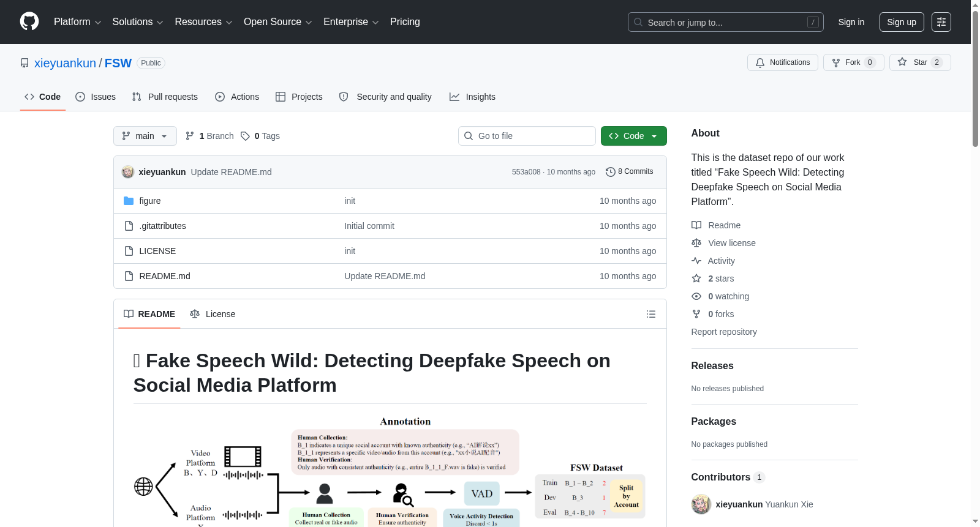The width and height of the screenshot is (980, 527).
Task: Open the main branch selector dropdown
Action: click(145, 136)
